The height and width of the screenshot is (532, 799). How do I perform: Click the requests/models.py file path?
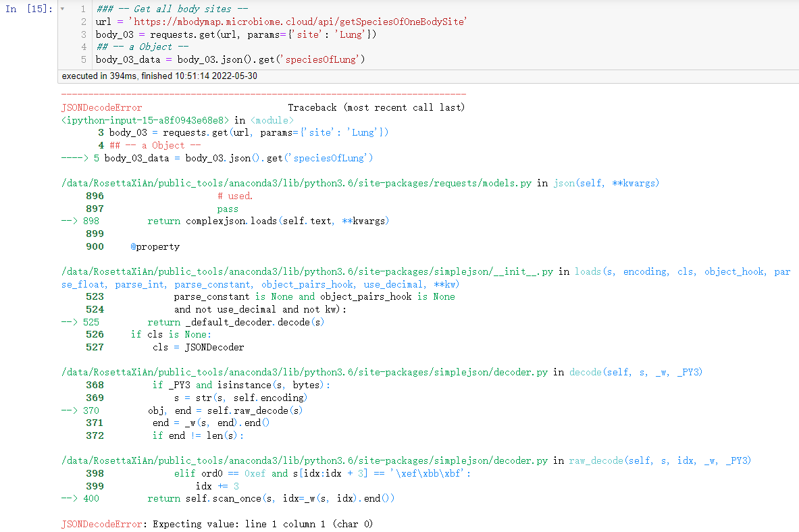(297, 183)
